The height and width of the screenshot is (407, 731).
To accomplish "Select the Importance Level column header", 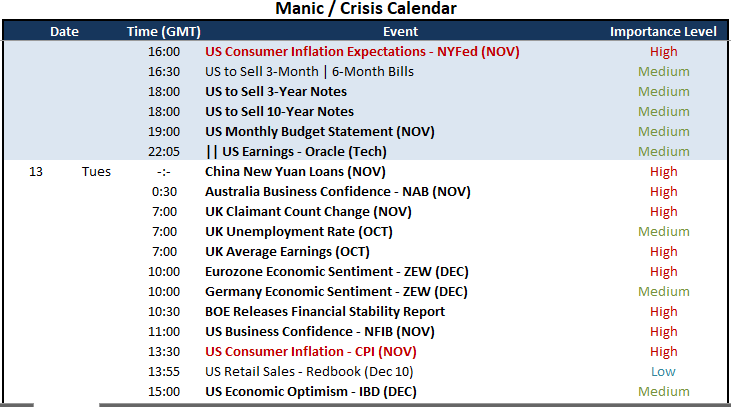I will pyautogui.click(x=663, y=32).
